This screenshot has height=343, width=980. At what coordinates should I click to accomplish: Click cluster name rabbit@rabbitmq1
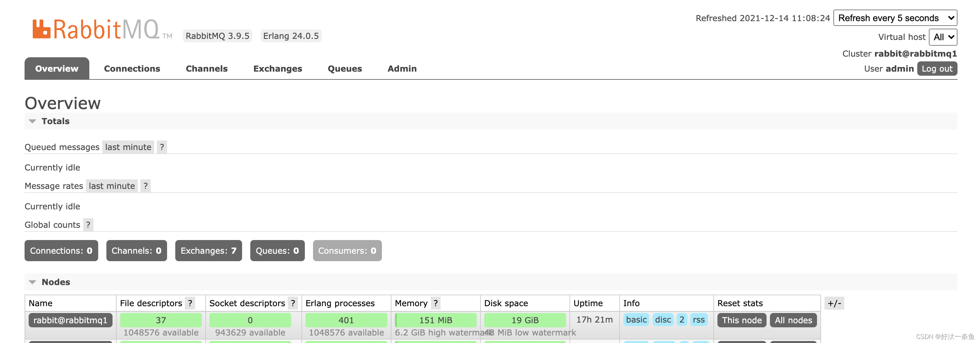[916, 54]
